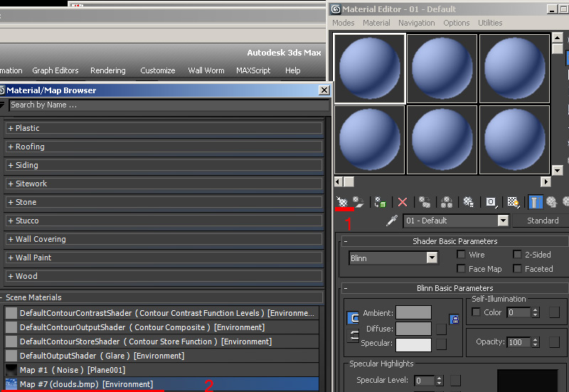Click the red X Reset Map icon
Viewport: 569px width, 392px height.
click(x=403, y=202)
